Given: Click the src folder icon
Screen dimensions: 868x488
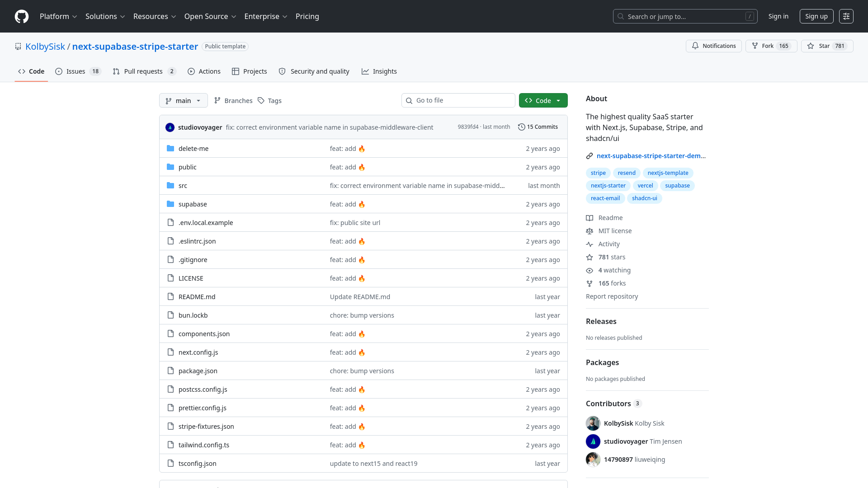Looking at the screenshot, I should click(170, 186).
